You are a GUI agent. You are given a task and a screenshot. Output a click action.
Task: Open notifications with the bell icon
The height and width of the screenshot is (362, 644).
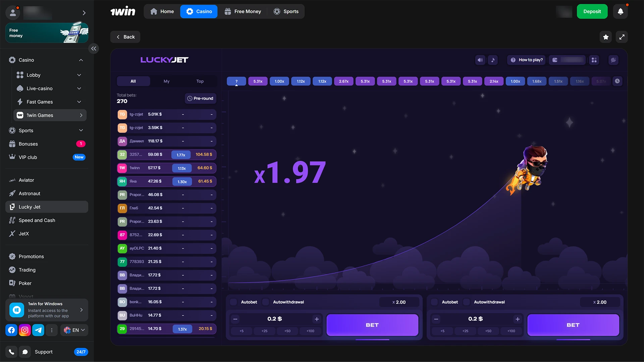click(x=621, y=11)
